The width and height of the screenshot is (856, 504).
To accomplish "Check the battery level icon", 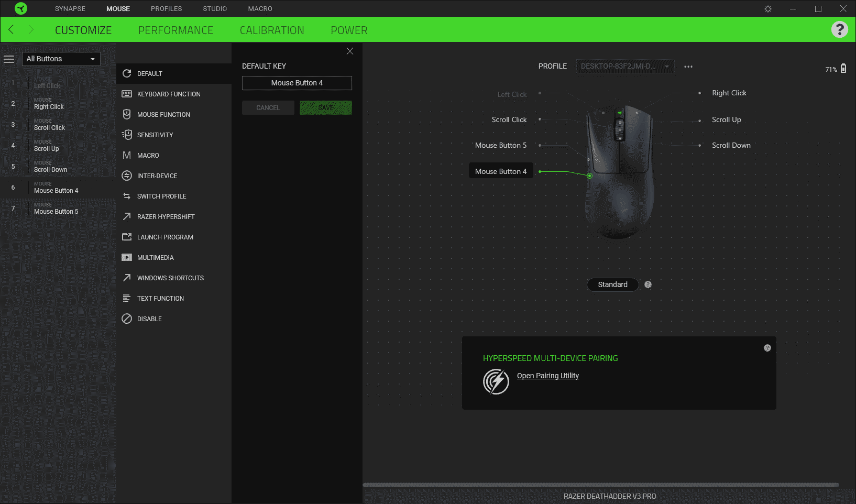I will 843,68.
